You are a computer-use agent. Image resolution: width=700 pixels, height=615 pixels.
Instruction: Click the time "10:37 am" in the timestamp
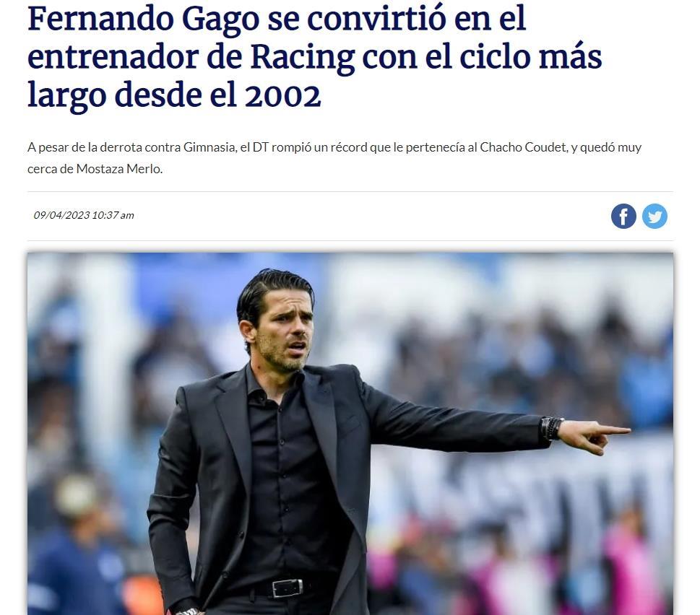coord(113,215)
